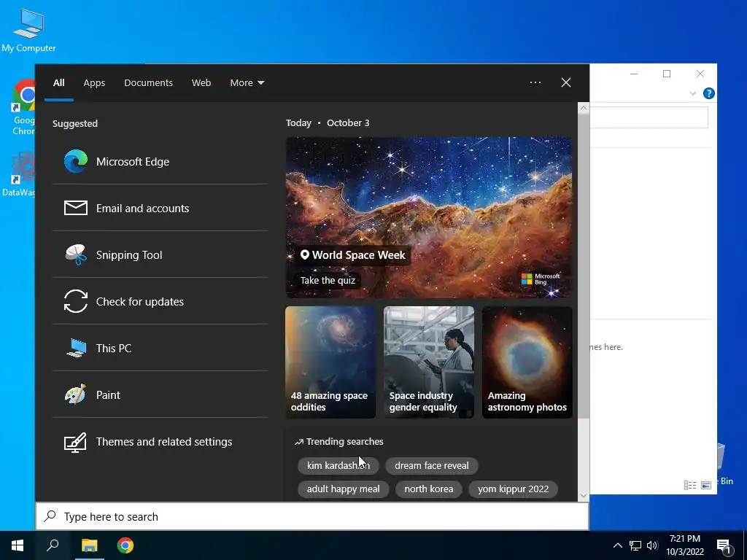Click the Check for updates text label
This screenshot has width=747, height=560.
pos(140,302)
